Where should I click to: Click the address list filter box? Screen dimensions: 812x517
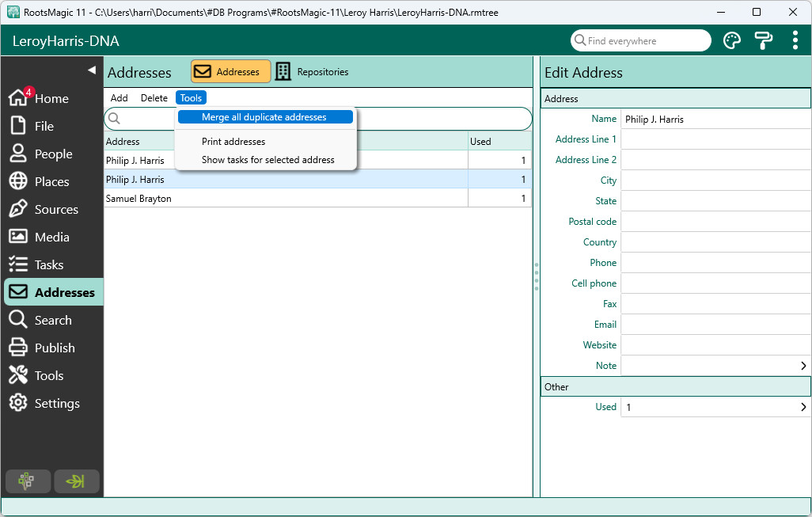pos(318,119)
